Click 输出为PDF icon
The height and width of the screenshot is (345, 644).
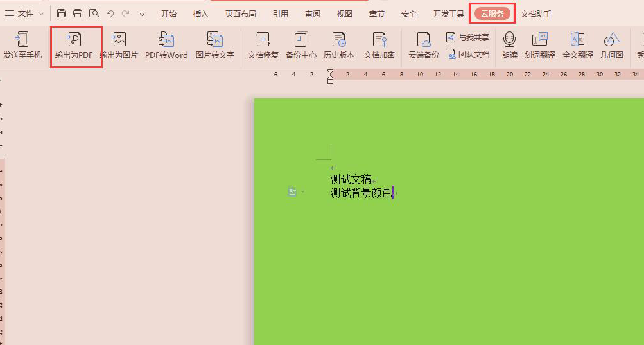[x=74, y=46]
